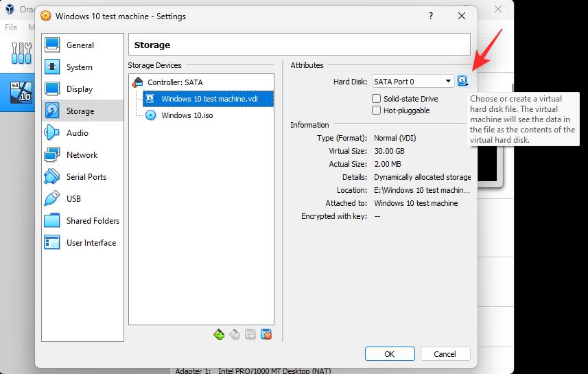Screen dimensions: 588x374
Task: Click the remove storage controller icon
Action: tap(235, 334)
